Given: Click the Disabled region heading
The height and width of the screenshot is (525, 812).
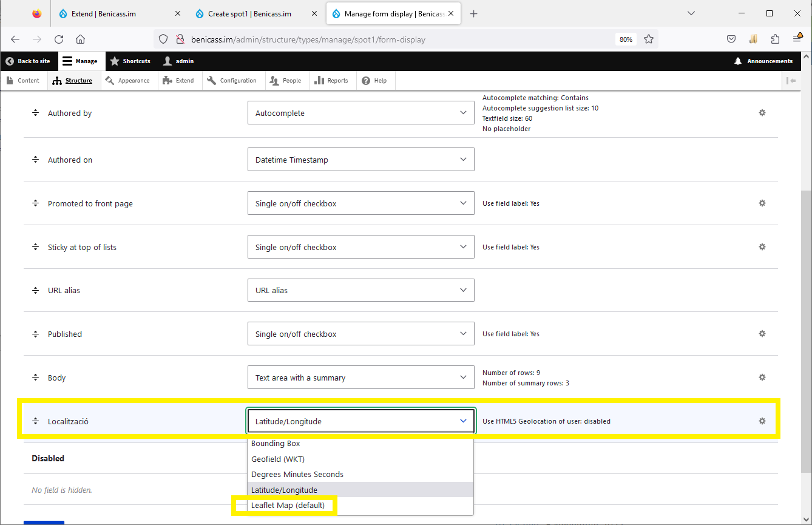Looking at the screenshot, I should tap(48, 458).
